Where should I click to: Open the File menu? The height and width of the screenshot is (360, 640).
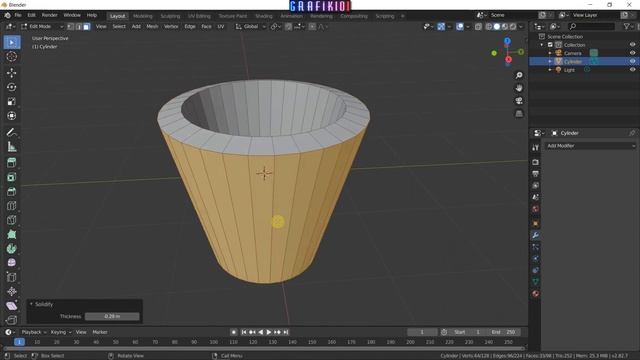tap(18, 15)
